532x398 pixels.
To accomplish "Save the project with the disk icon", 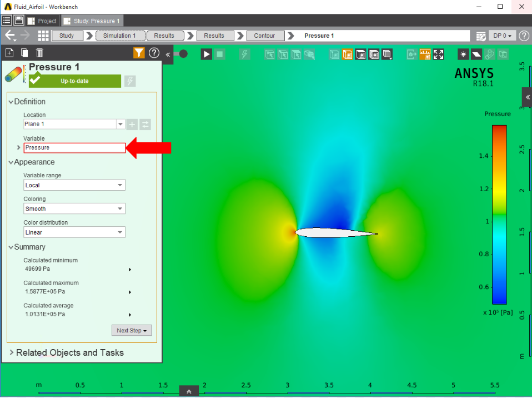I will tap(19, 21).
